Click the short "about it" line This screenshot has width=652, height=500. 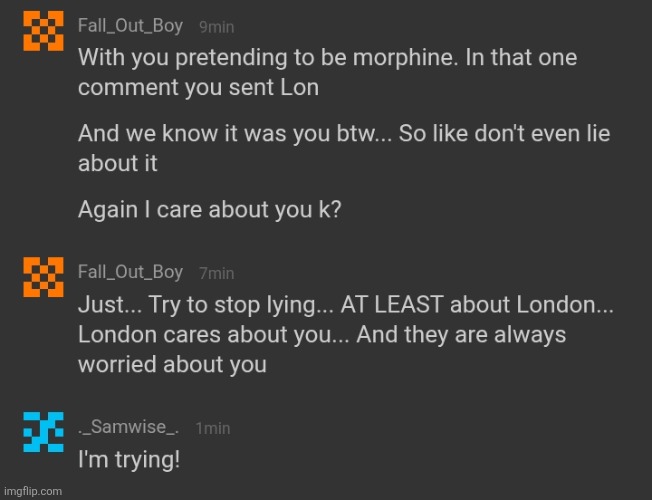click(117, 163)
